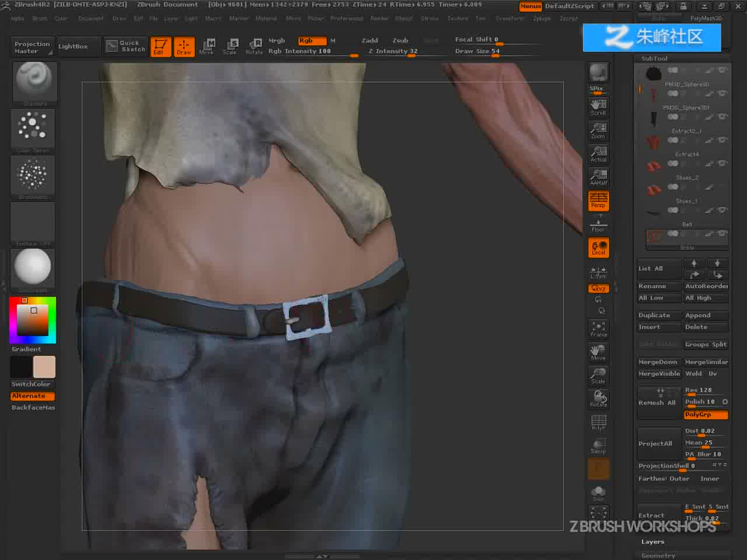Click the MergeDown button
Image resolution: width=747 pixels, height=560 pixels.
click(659, 362)
